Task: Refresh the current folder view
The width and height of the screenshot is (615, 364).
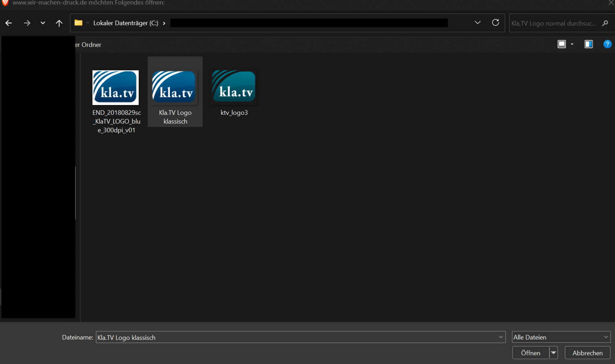Action: point(496,23)
